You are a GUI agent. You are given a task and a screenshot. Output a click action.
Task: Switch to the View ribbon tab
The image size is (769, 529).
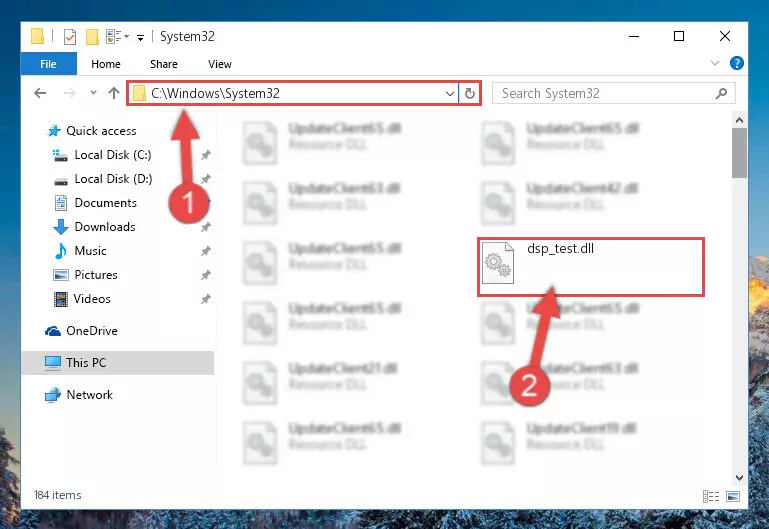[219, 64]
